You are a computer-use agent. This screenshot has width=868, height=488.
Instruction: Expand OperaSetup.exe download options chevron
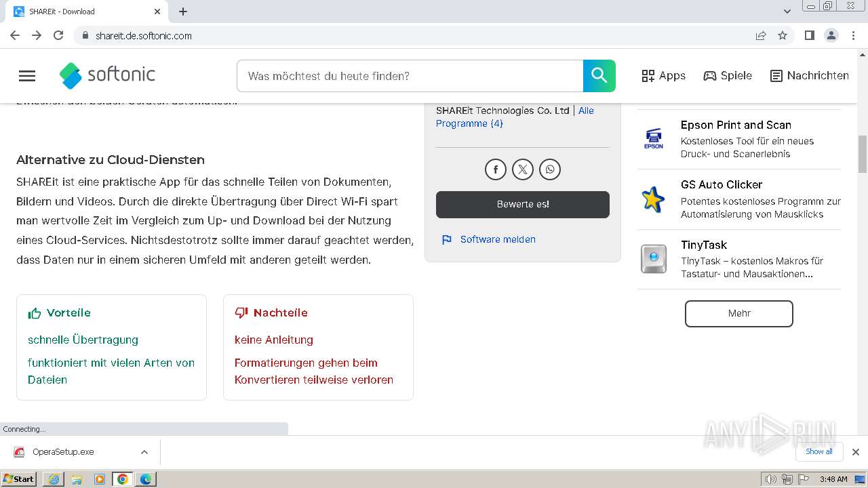tap(144, 452)
